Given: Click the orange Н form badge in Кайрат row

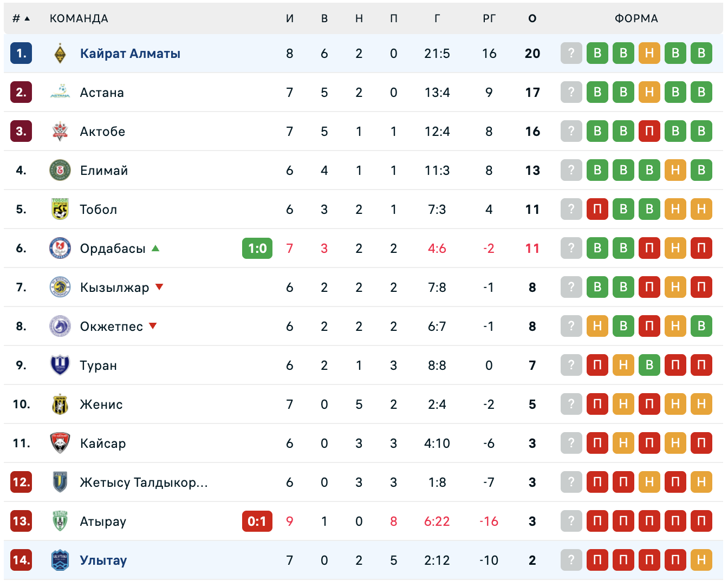Looking at the screenshot, I should click(x=649, y=53).
